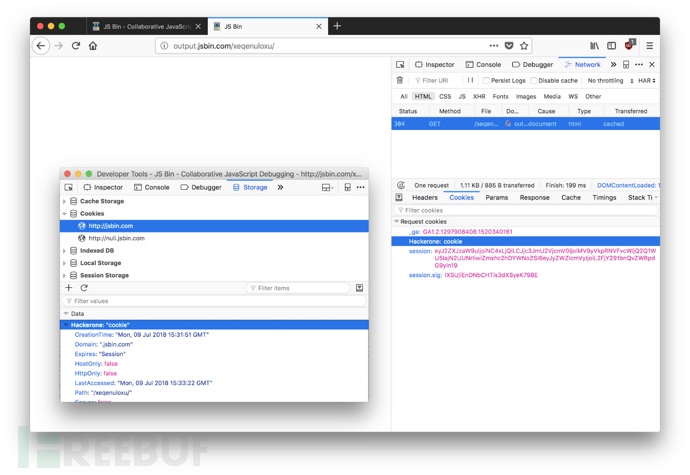Viewport: 690px width, 475px height.
Task: Open the Response tab of request details
Action: pos(534,198)
